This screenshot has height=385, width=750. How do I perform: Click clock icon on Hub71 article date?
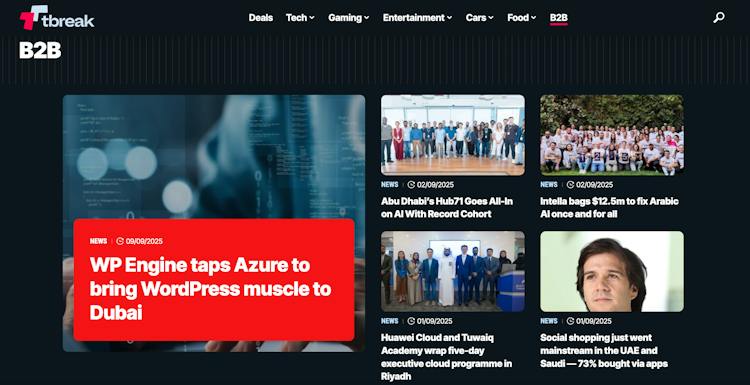(x=411, y=185)
